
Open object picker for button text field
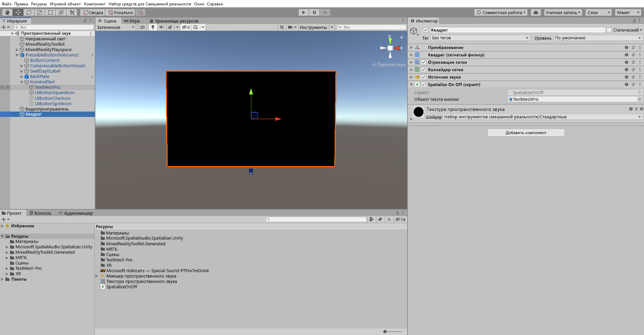point(640,99)
